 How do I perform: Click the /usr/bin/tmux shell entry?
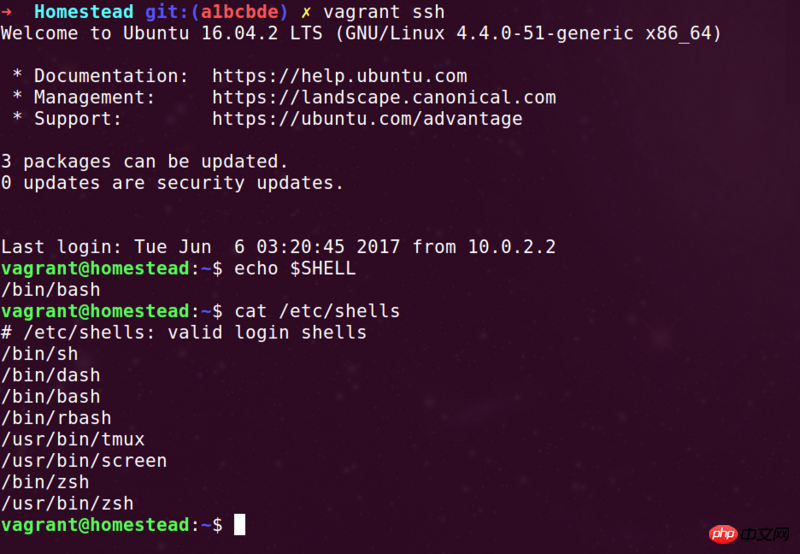click(x=73, y=440)
